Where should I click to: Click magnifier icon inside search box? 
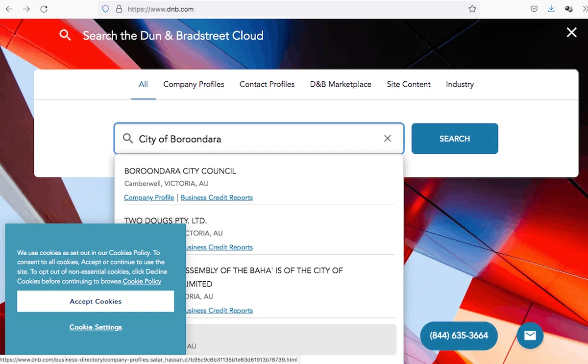click(x=128, y=139)
